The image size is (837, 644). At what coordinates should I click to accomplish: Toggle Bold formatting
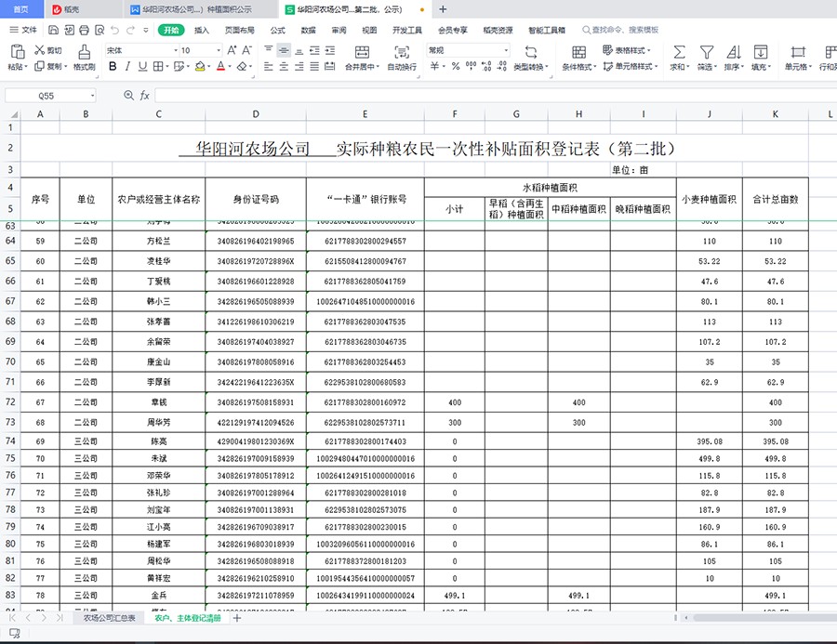point(113,67)
